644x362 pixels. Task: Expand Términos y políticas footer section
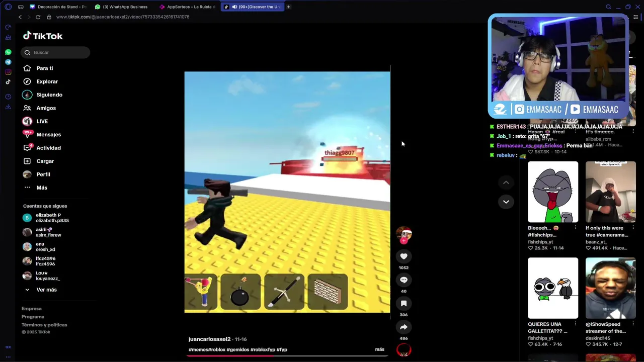click(x=44, y=325)
